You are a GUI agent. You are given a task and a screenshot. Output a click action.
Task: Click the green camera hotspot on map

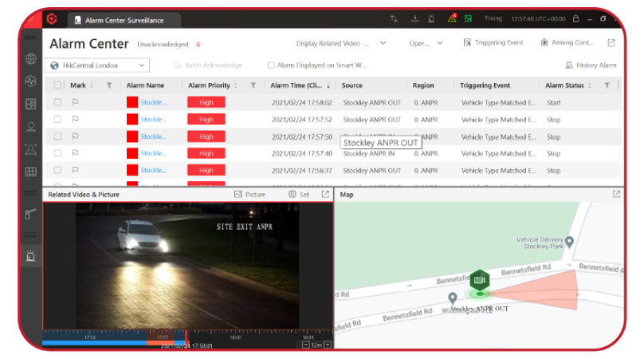479,281
